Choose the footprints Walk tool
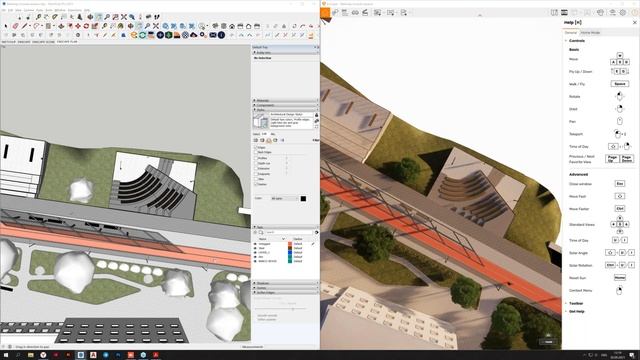Image resolution: width=640 pixels, height=360 pixels. pos(156,17)
